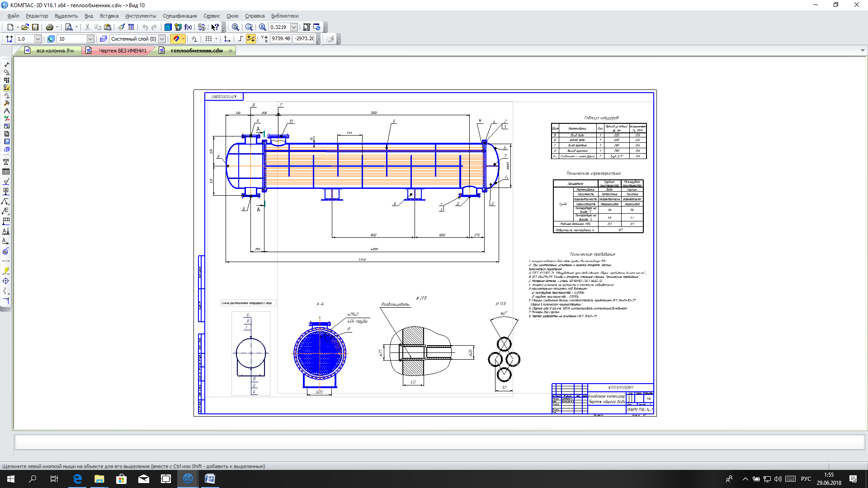Open Windows Start menu
Screen dimensions: 868x488
11,479
